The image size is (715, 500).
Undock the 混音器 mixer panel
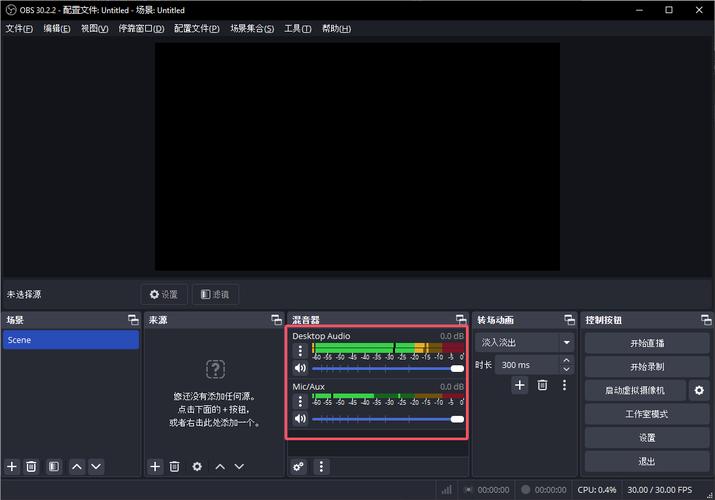(x=460, y=320)
